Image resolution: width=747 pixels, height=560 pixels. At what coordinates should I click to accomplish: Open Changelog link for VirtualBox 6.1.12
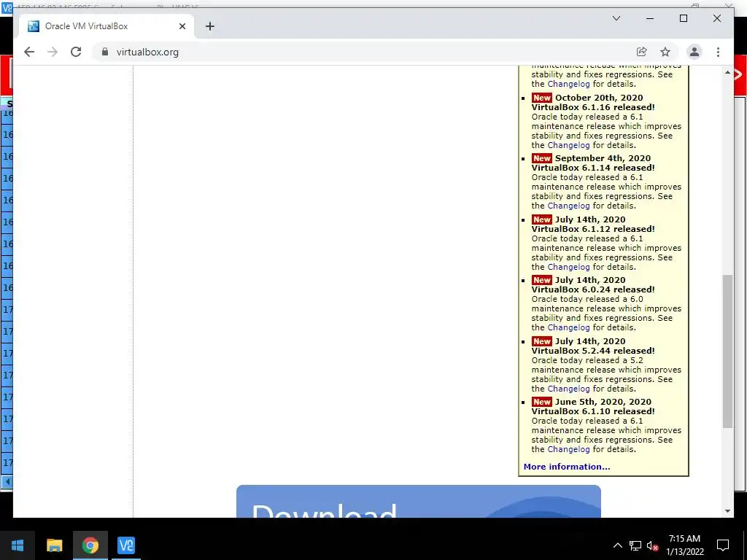pyautogui.click(x=568, y=267)
